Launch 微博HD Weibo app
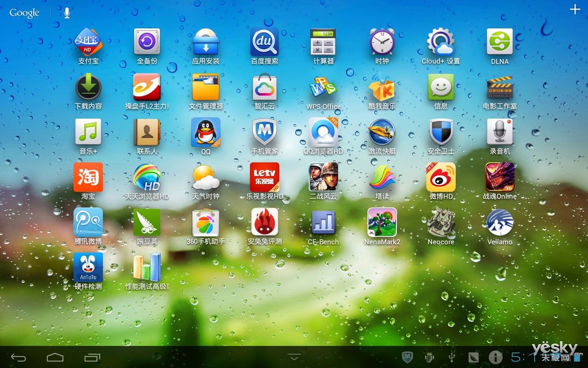Viewport: 588px width, 368px height. pyautogui.click(x=441, y=177)
